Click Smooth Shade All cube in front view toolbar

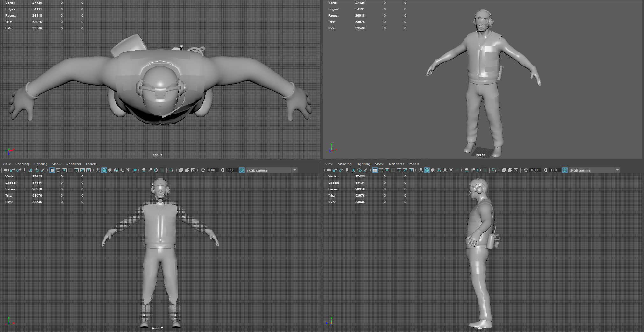104,170
